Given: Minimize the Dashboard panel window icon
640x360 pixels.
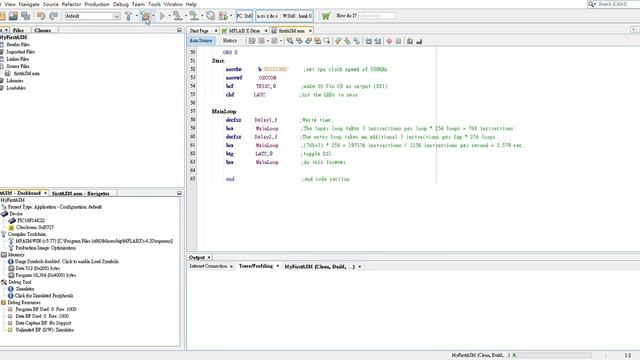Looking at the screenshot, I should pos(179,193).
